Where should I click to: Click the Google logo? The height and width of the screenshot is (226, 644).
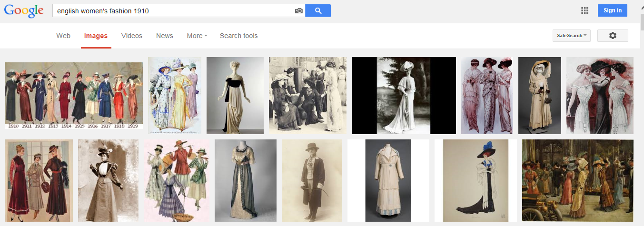(24, 11)
